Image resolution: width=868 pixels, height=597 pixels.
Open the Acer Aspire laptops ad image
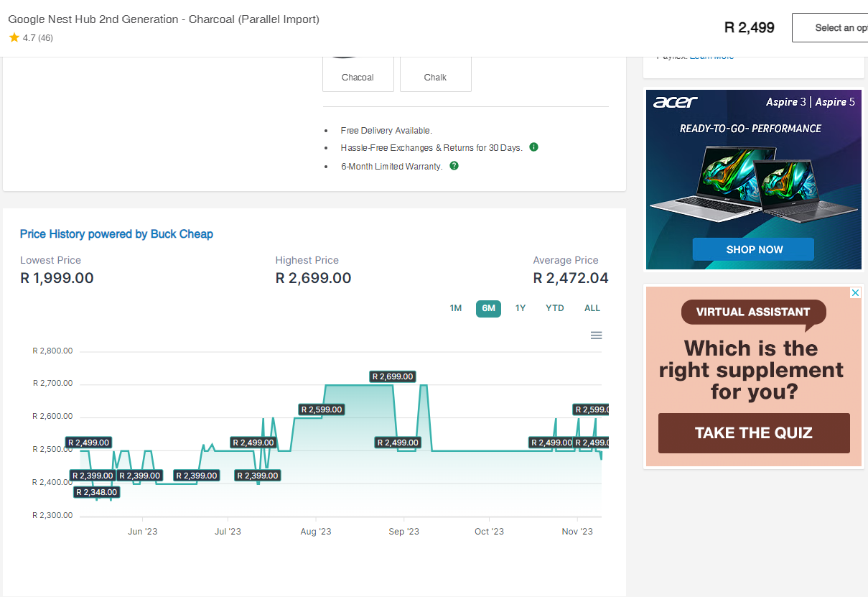coord(754,180)
